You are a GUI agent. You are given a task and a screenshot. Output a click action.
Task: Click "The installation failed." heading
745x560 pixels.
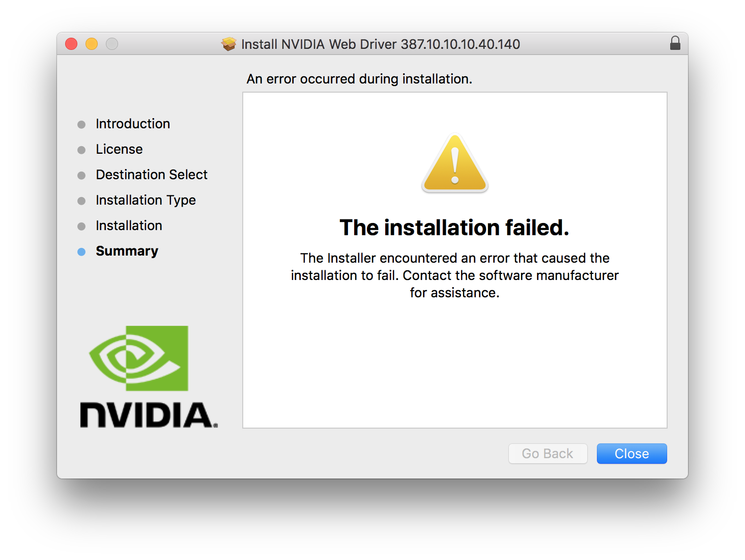coord(454,228)
